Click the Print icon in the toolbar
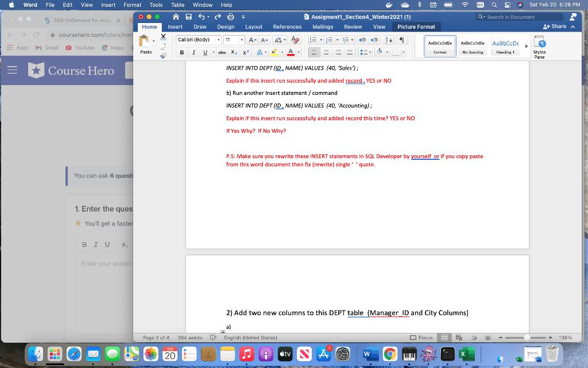The image size is (588, 368). 230,17
